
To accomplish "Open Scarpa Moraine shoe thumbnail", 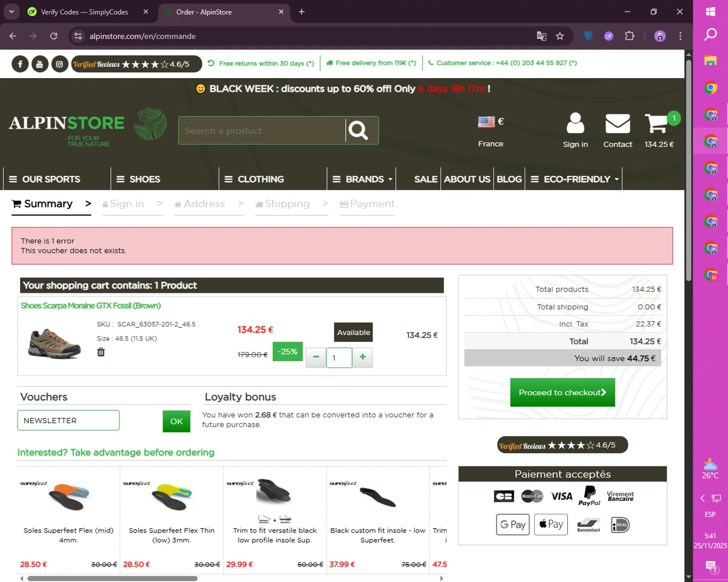I will 54,343.
